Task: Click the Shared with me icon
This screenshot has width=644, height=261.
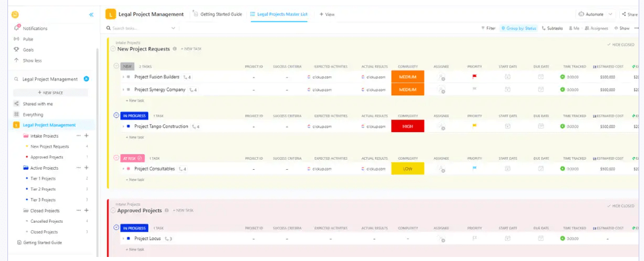Action: coord(16,103)
